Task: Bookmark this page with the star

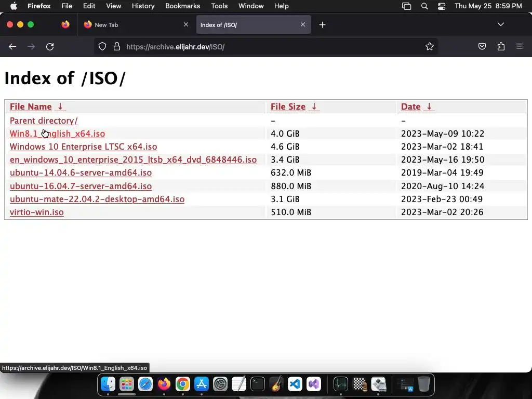Action: 430,46
